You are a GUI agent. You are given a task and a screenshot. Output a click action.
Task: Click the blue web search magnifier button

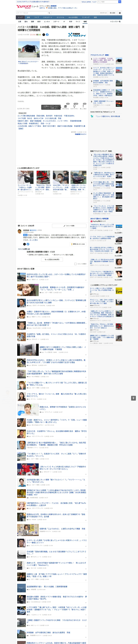(120, 2)
